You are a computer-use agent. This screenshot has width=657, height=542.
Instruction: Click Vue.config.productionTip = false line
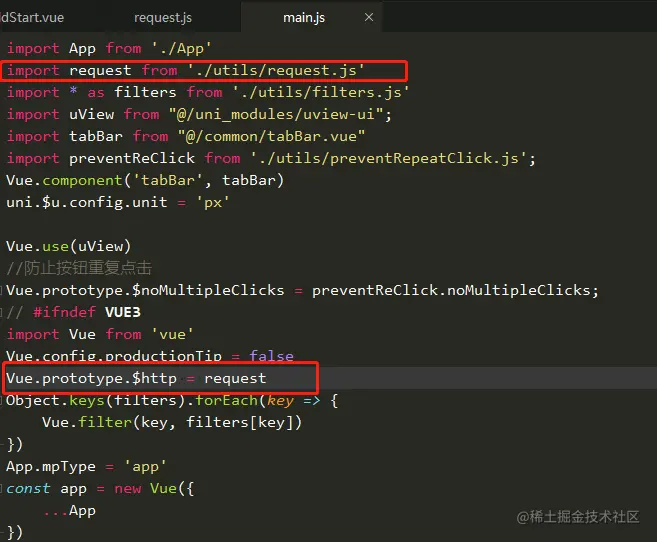point(150,356)
